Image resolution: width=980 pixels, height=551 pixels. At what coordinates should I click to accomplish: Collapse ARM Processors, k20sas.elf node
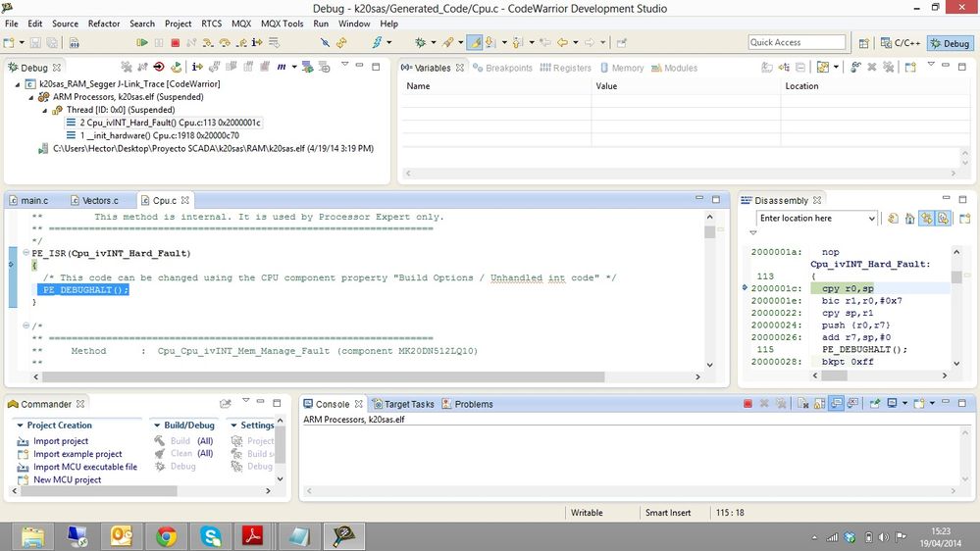[30, 97]
